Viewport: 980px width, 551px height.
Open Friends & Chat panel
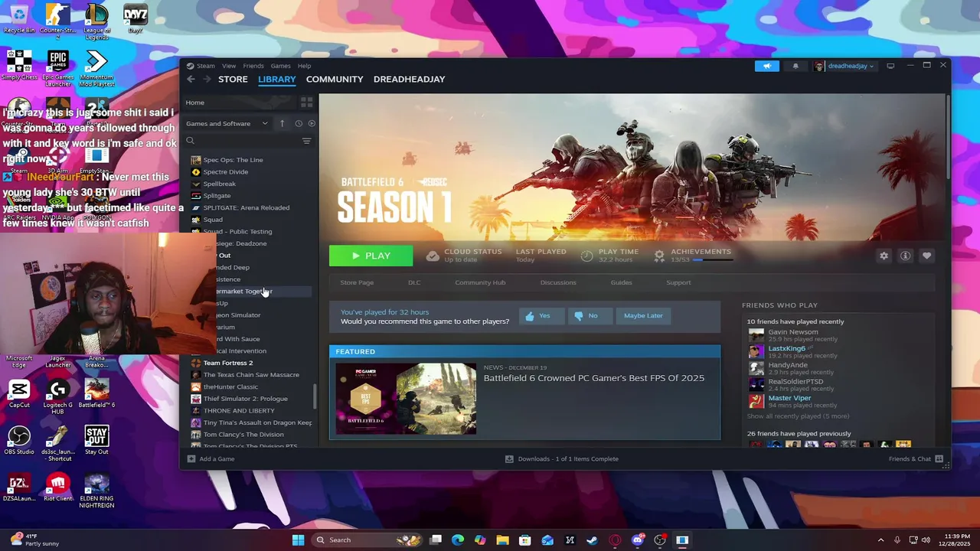pos(916,459)
